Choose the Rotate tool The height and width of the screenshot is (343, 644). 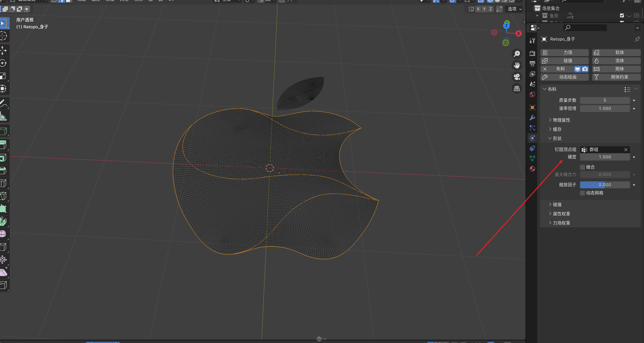[4, 63]
